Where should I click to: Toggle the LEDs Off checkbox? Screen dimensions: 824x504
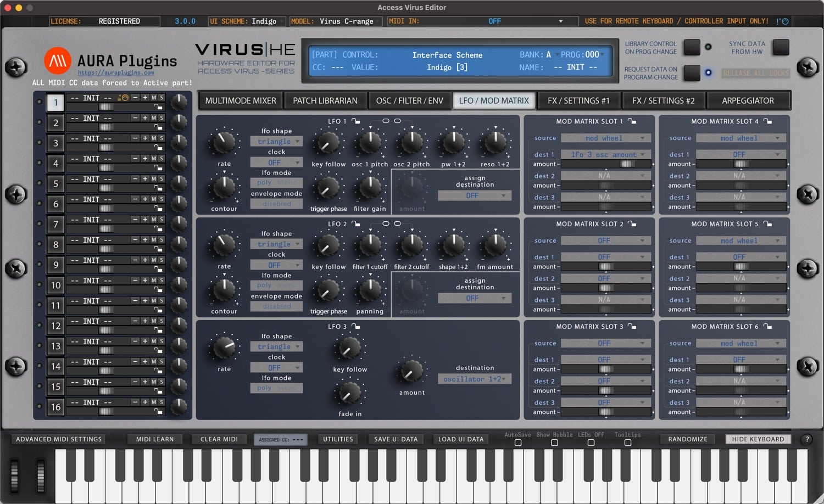pos(591,443)
